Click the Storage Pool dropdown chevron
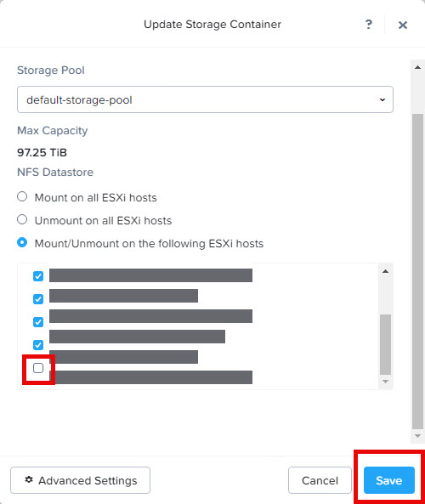This screenshot has width=425, height=504. [x=382, y=99]
